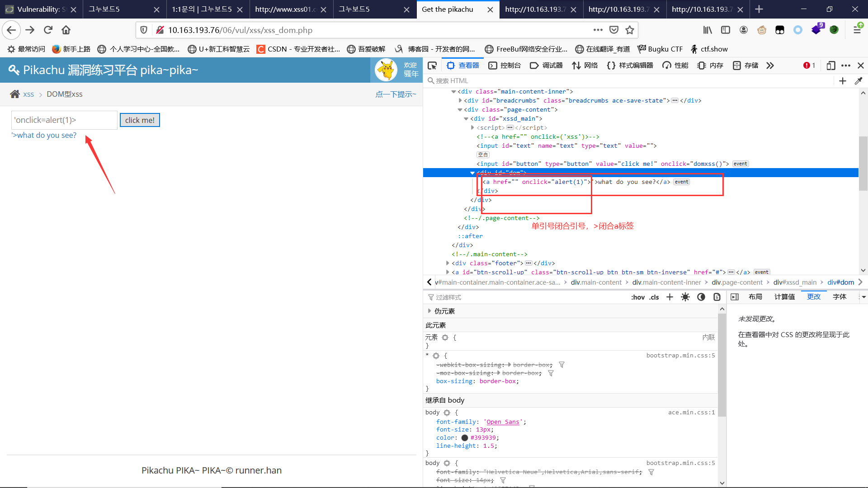Create new node with the plus icon
Image resolution: width=868 pixels, height=488 pixels.
(x=843, y=81)
